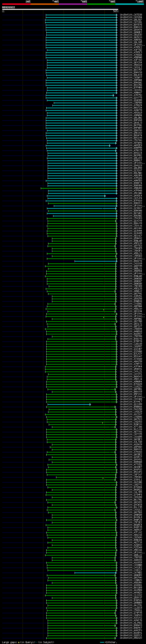
Task: Click the UniRef100_Q9XH74 label
Action: pos(131,30)
